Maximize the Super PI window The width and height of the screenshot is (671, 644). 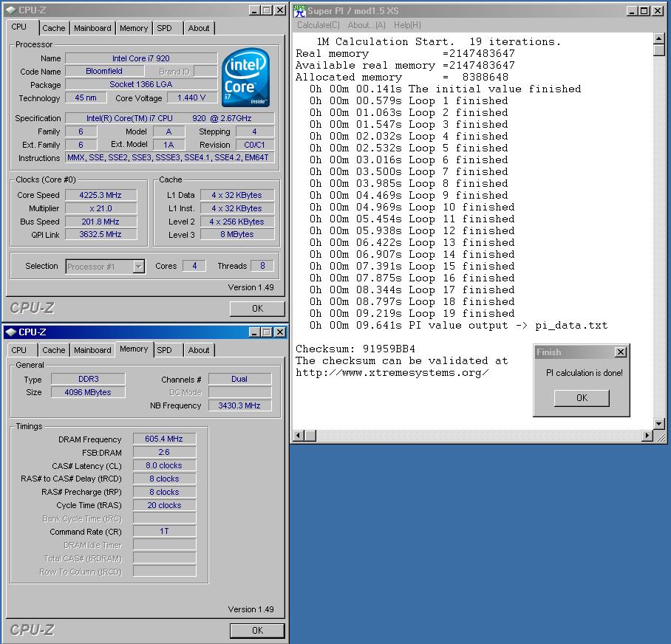[644, 10]
